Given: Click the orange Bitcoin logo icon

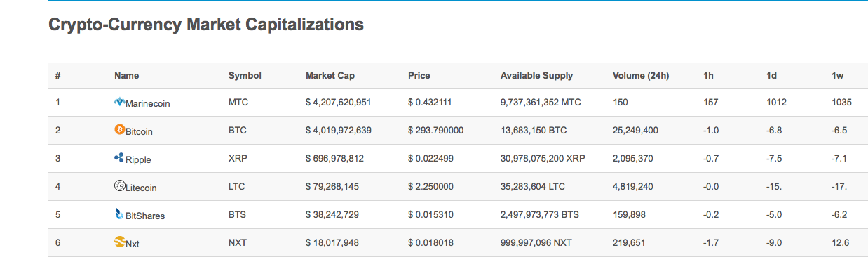Looking at the screenshot, I should coord(119,130).
